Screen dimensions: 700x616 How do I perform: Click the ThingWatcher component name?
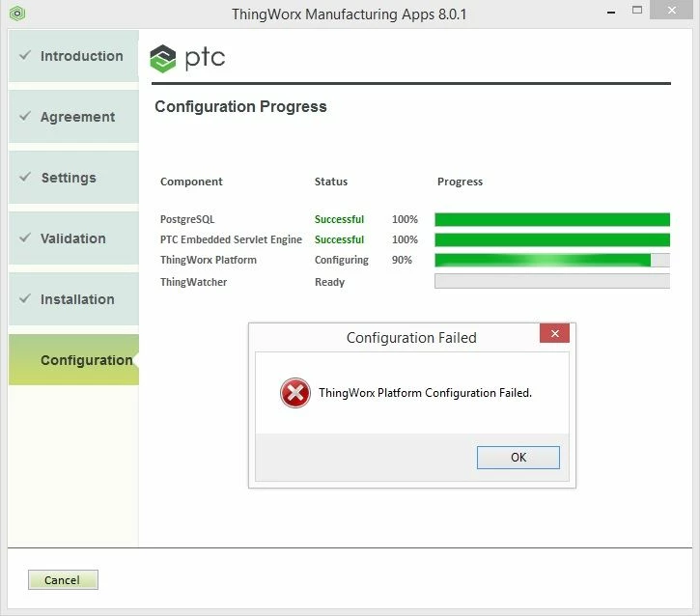pyautogui.click(x=193, y=282)
